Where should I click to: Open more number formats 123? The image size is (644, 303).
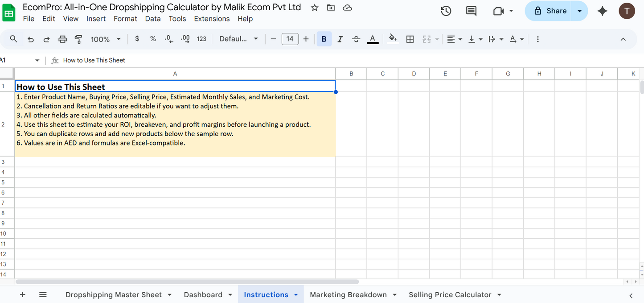[201, 39]
